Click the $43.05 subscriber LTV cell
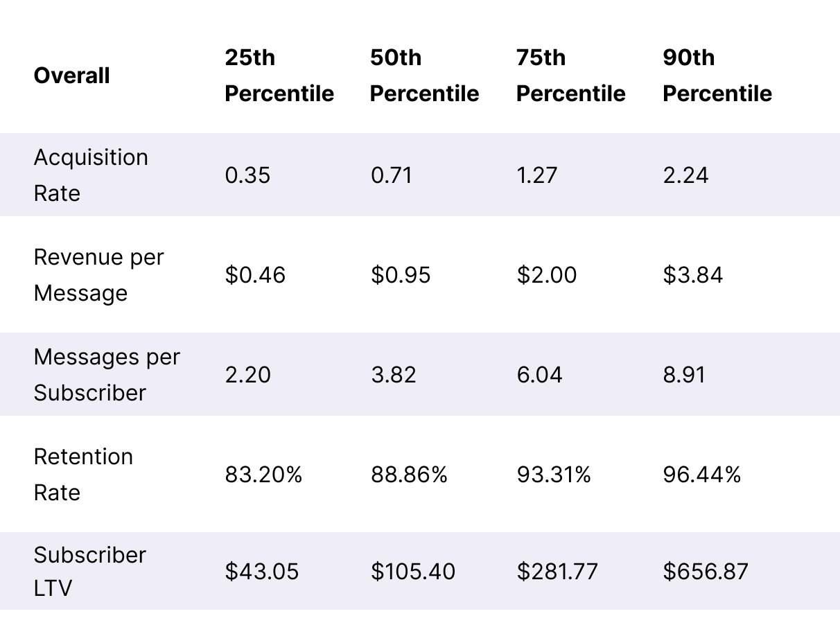The width and height of the screenshot is (840, 643). click(x=262, y=572)
